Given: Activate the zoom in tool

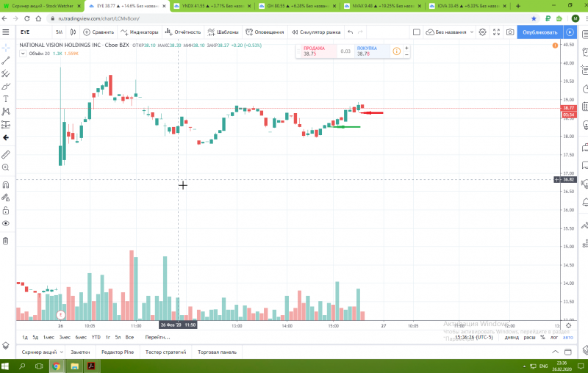Looking at the screenshot, I should pos(6,167).
